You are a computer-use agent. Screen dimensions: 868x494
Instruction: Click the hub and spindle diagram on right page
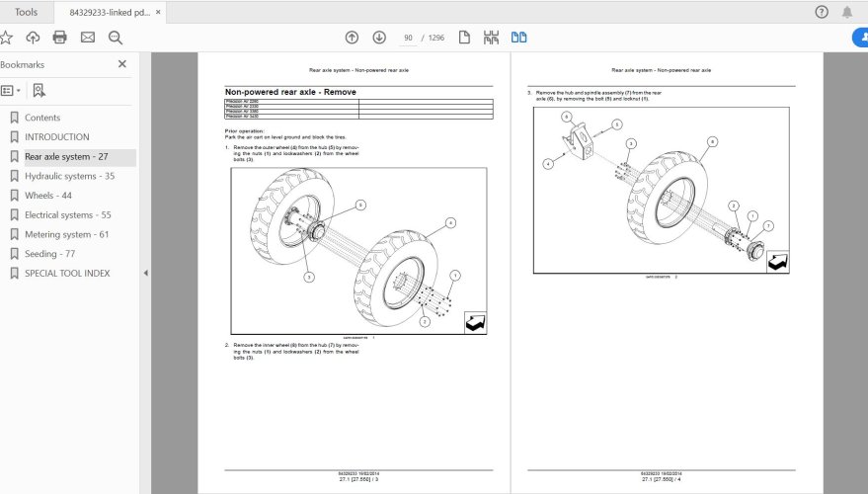tap(661, 190)
